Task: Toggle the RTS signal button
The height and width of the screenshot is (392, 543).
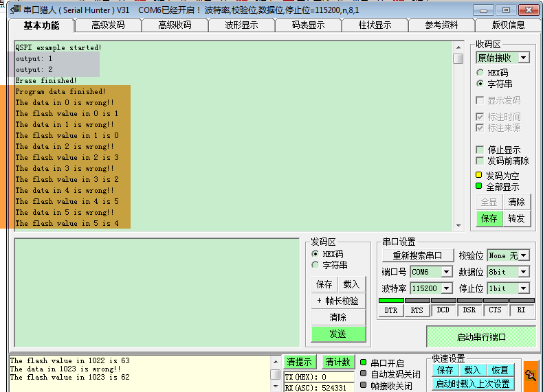Action: click(x=417, y=310)
